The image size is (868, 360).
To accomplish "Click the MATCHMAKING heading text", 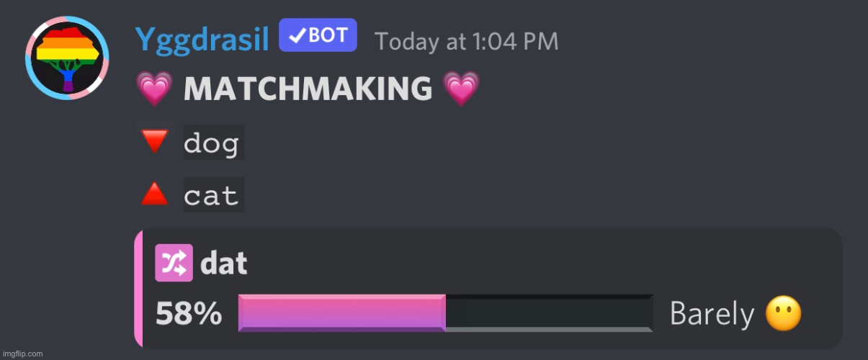I will [308, 89].
